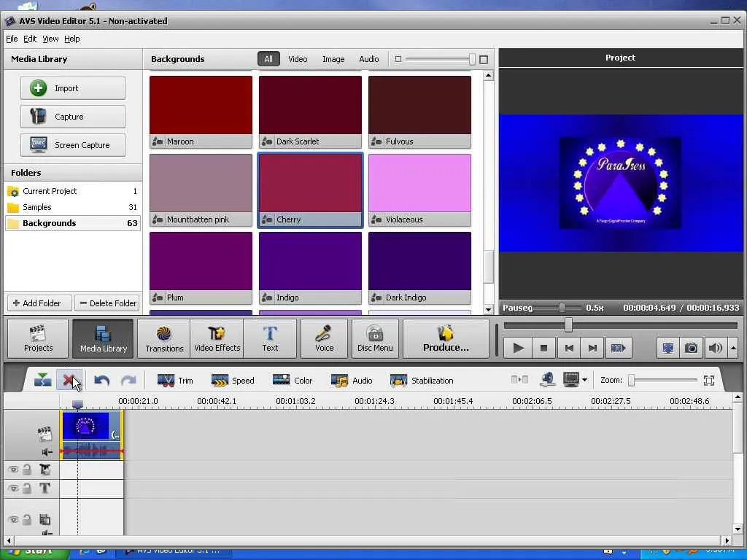Take a snapshot with the camera icon
This screenshot has width=747, height=560.
pos(691,349)
